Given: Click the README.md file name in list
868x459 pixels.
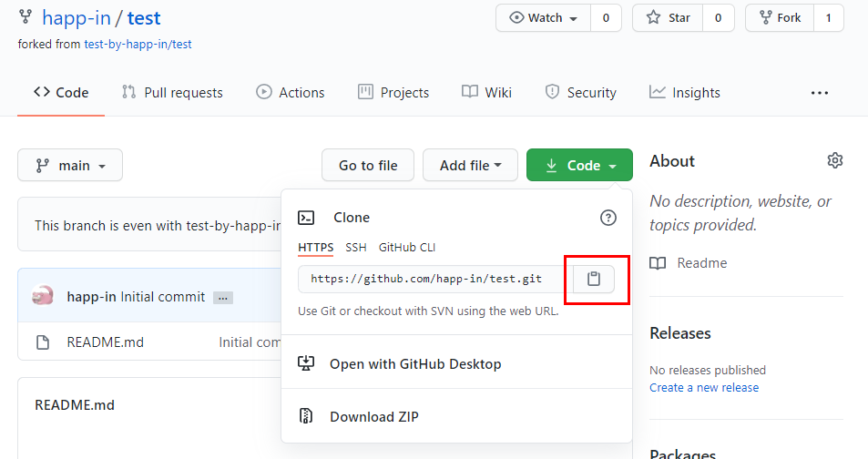Looking at the screenshot, I should (105, 342).
